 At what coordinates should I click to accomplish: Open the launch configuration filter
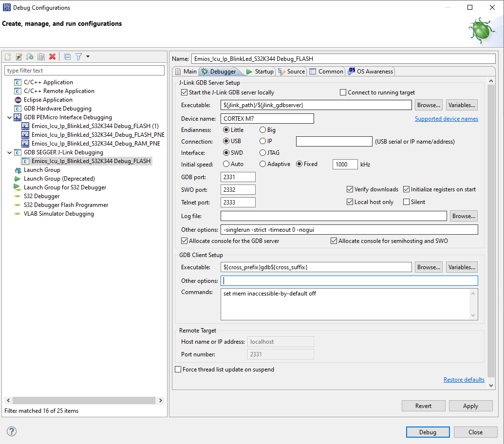coord(79,56)
